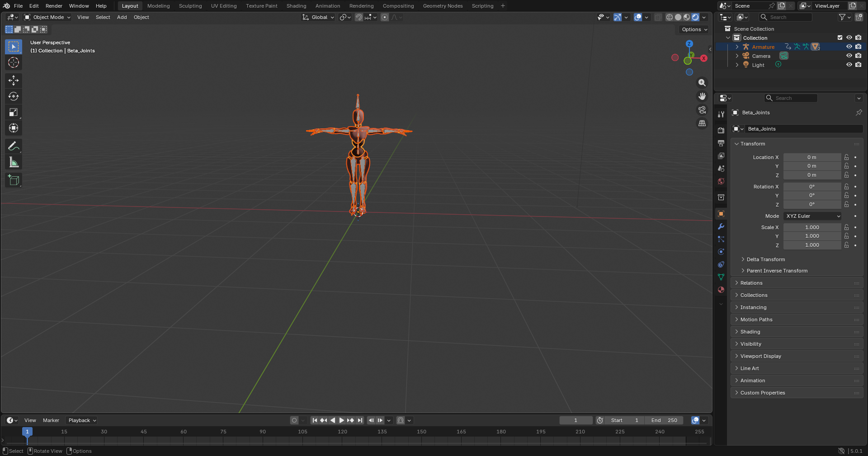
Task: Jump to the timeline start frame
Action: [315, 420]
